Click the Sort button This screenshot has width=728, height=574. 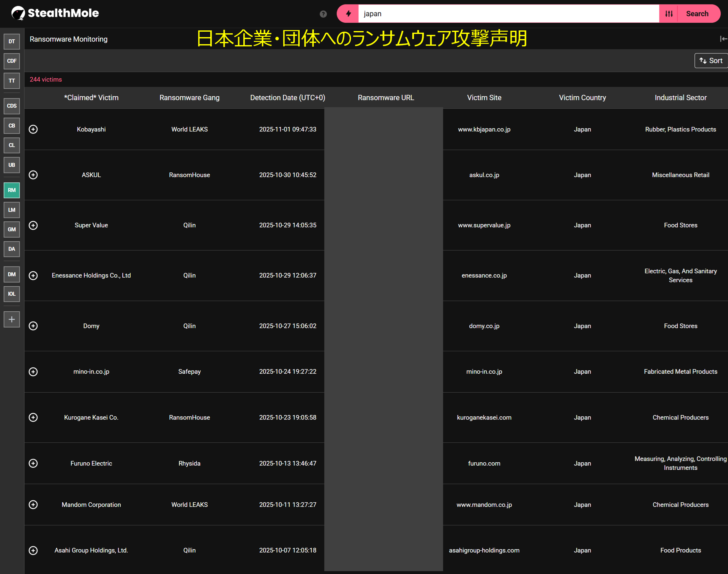[711, 61]
